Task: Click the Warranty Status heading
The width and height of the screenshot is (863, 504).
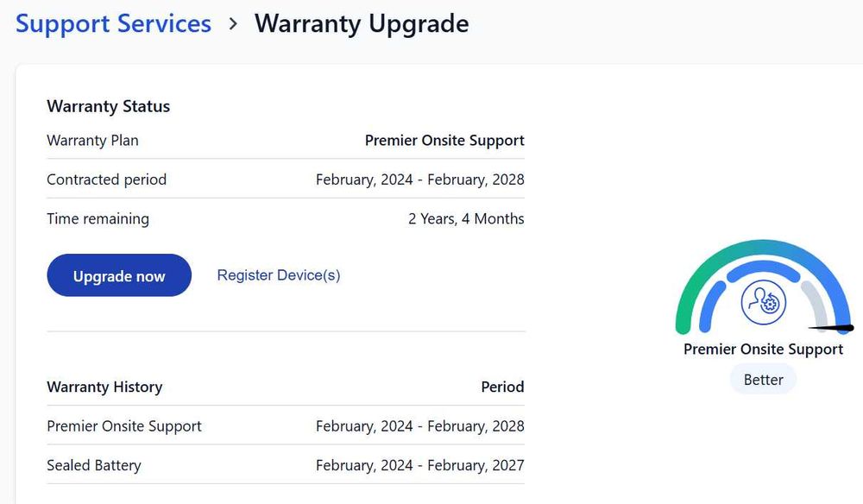Action: tap(109, 106)
